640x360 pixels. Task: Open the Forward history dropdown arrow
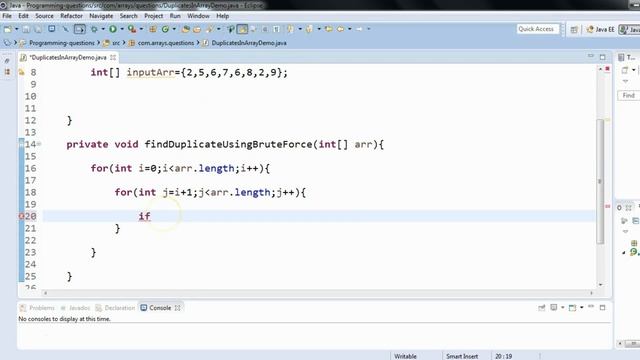(369, 29)
